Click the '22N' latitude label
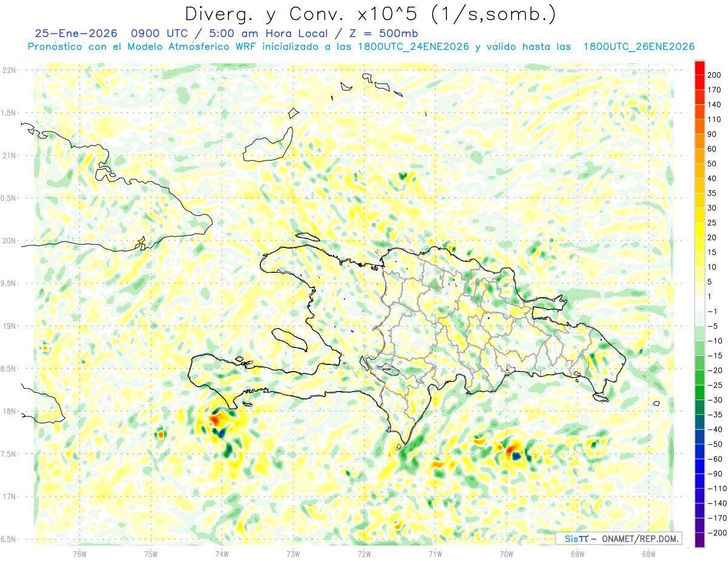Viewport: 728px width, 562px height. tap(9, 70)
